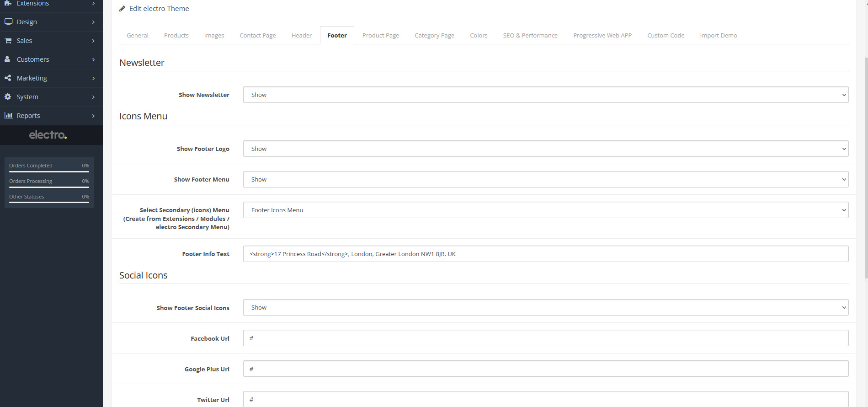868x407 pixels.
Task: Click the page vertical scrollbar
Action: tap(866, 167)
